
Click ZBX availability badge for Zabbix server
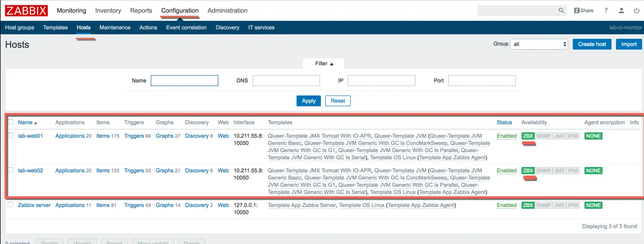pos(528,205)
